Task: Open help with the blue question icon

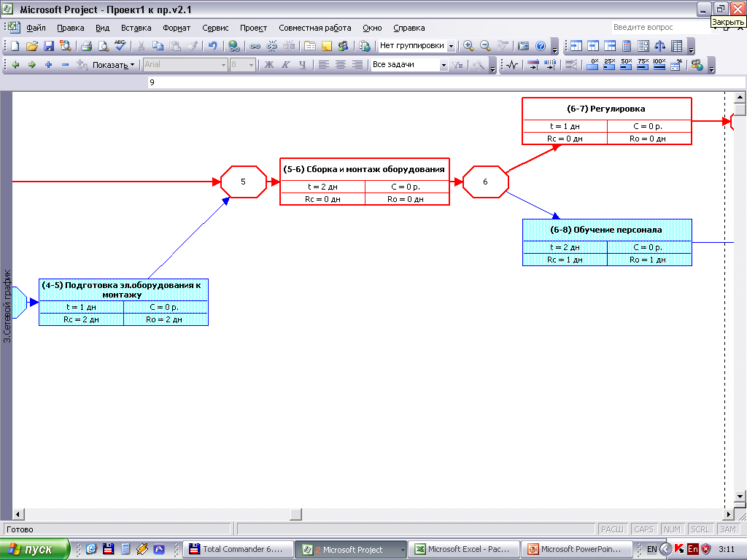Action: click(541, 46)
